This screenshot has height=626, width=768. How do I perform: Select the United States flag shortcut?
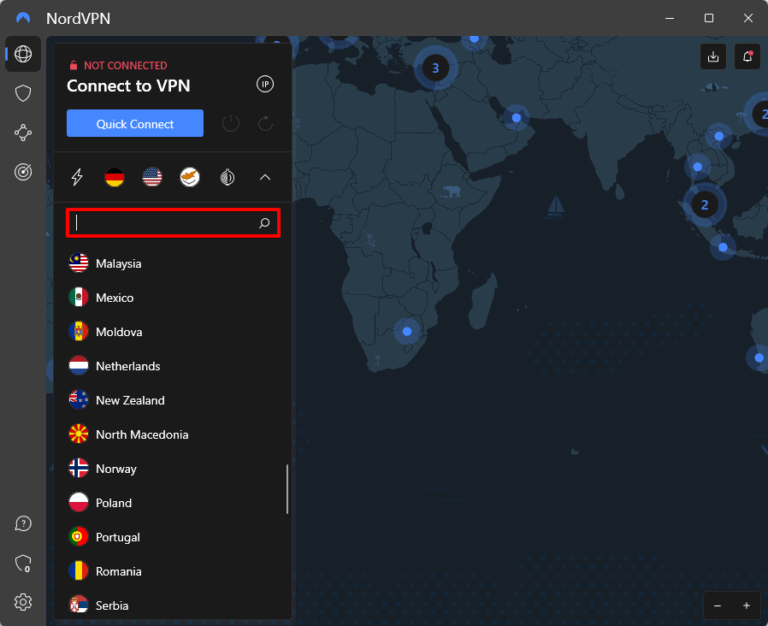coord(152,178)
